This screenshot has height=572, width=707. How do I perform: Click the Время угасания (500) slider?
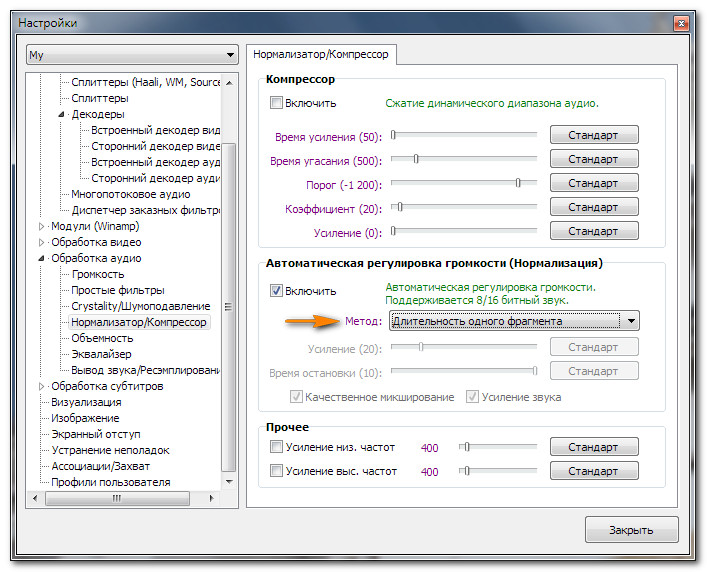coord(464,159)
